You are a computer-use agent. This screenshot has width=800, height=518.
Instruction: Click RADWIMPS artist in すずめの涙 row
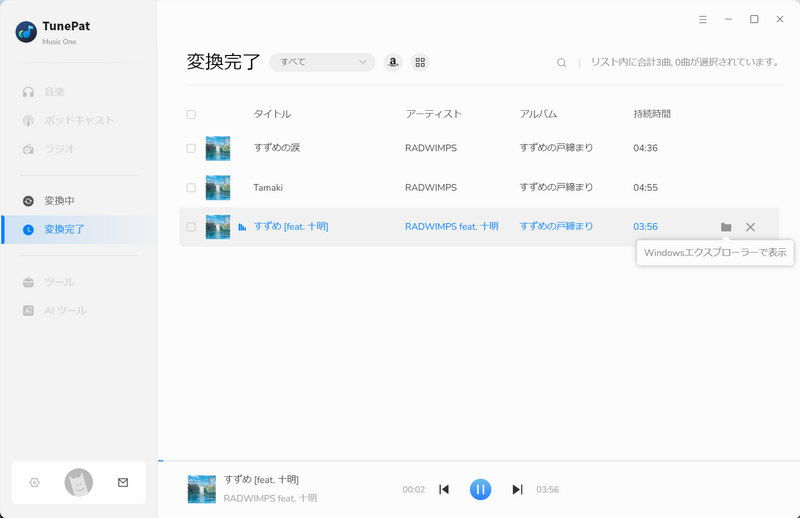click(x=431, y=148)
